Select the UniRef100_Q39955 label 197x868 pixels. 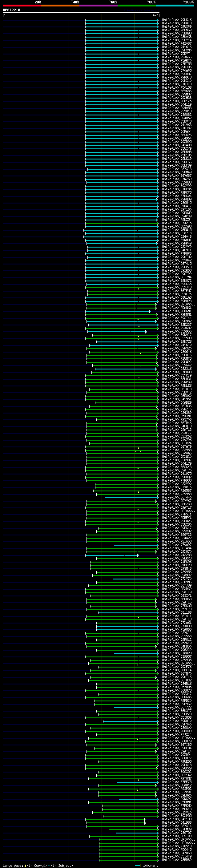tap(177, 332)
